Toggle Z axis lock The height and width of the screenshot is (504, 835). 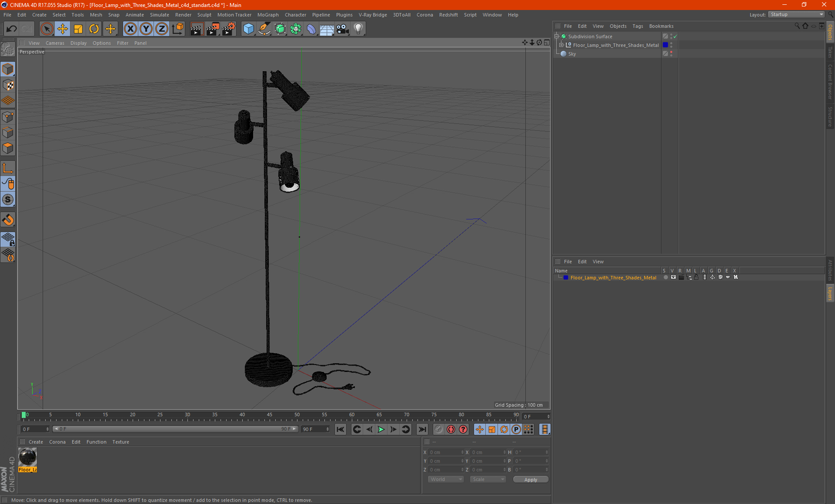[162, 29]
